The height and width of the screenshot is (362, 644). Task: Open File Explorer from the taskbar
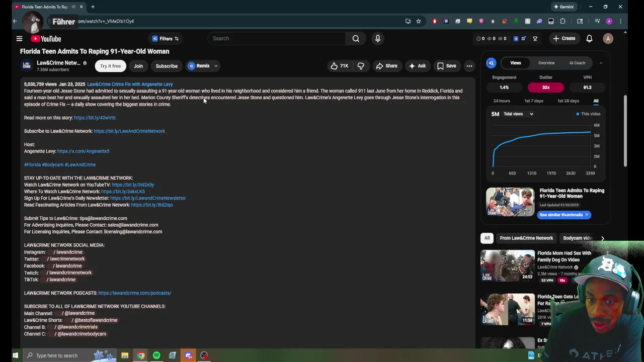[x=125, y=355]
